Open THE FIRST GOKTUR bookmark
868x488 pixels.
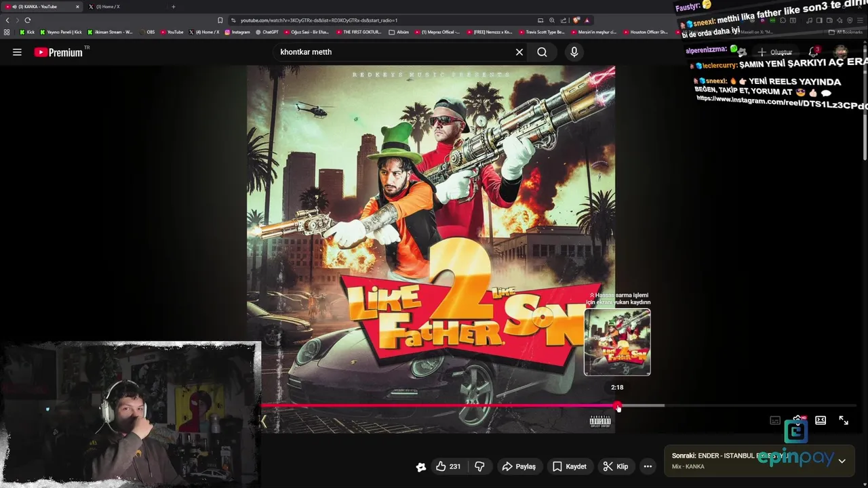click(x=359, y=32)
